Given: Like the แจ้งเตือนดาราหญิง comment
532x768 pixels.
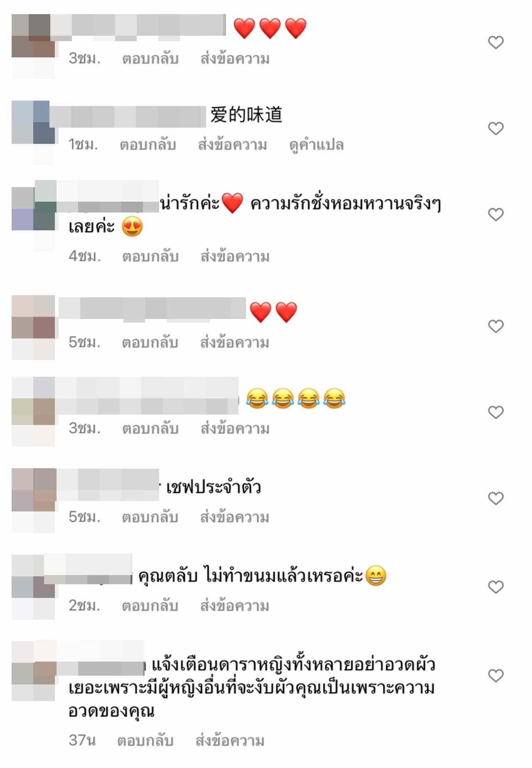Looking at the screenshot, I should (x=495, y=676).
